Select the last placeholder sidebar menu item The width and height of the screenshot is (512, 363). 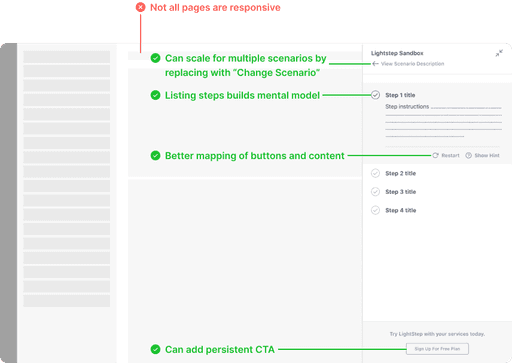click(x=67, y=301)
